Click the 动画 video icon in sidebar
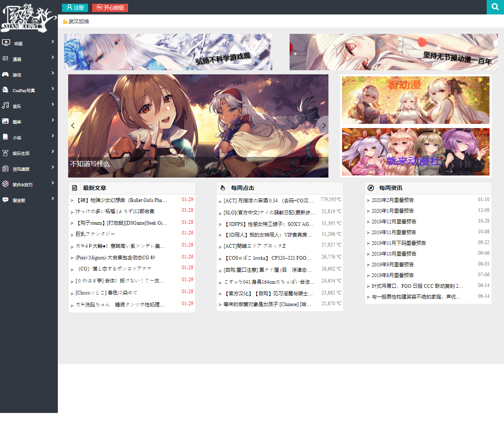The image size is (504, 446). tap(6, 43)
